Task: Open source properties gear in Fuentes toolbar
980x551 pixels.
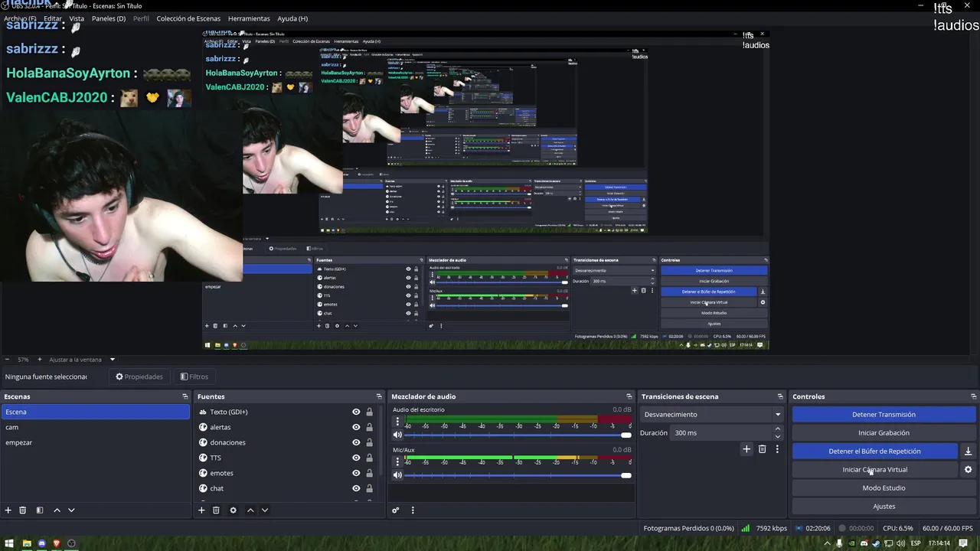Action: [234, 510]
